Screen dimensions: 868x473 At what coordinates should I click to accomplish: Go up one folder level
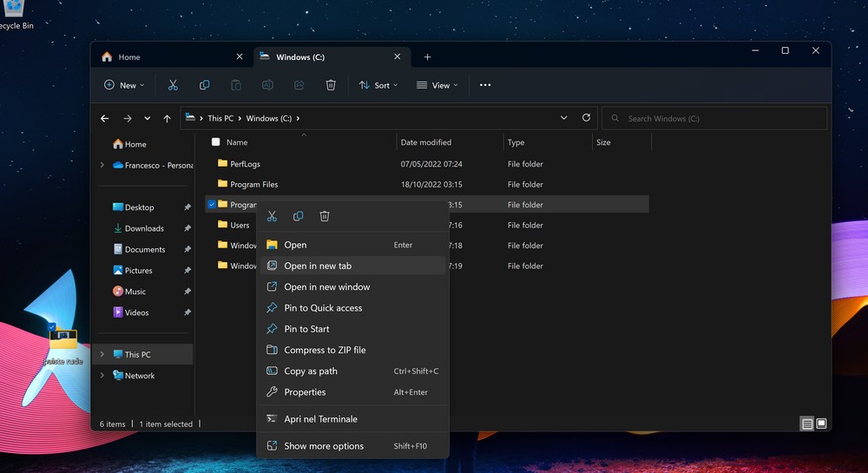[x=167, y=118]
